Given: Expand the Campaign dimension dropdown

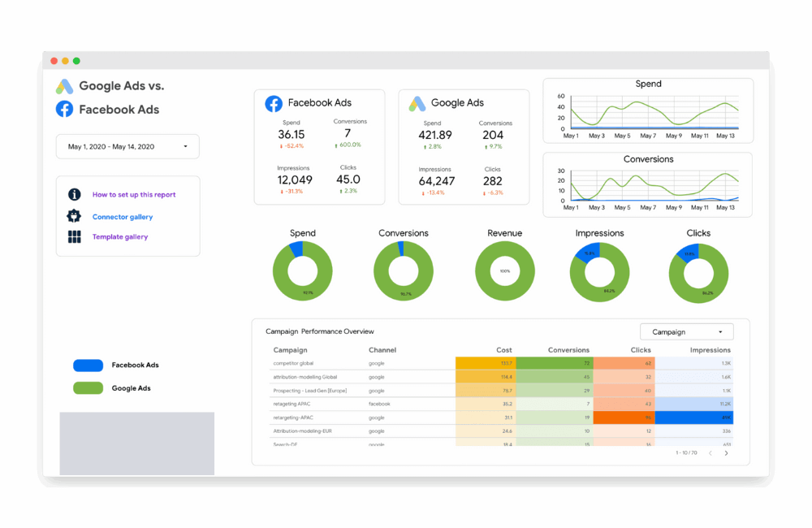Looking at the screenshot, I should (x=686, y=331).
